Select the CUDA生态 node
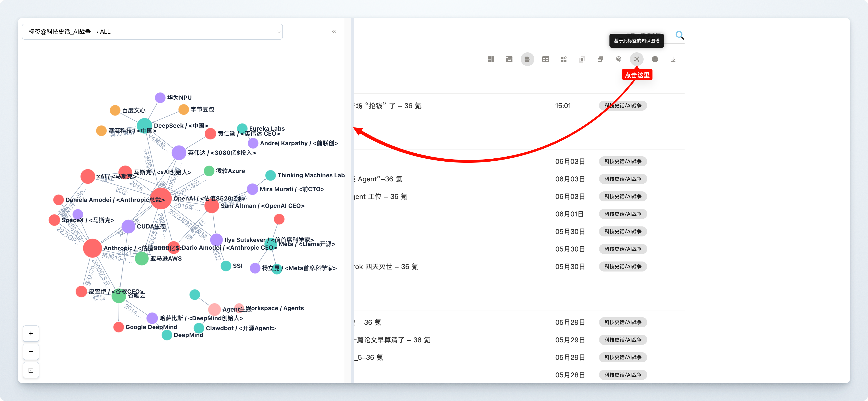The width and height of the screenshot is (868, 401). [128, 226]
